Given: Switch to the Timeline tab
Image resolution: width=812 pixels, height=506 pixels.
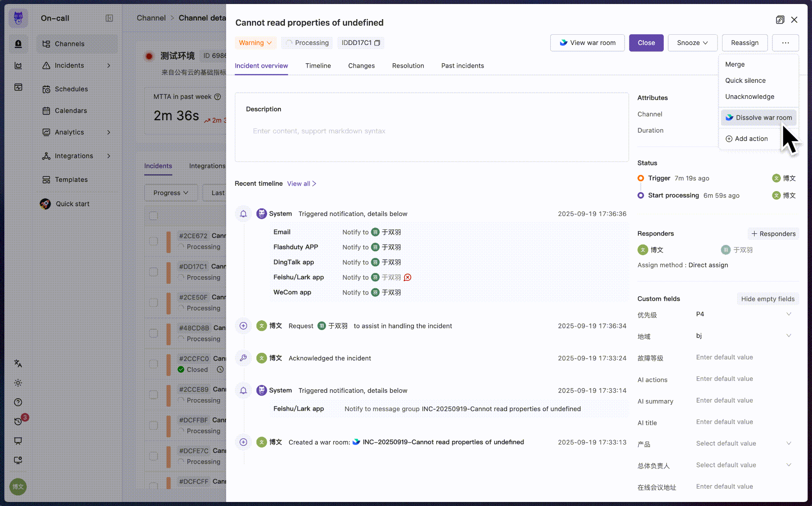Looking at the screenshot, I should point(318,66).
